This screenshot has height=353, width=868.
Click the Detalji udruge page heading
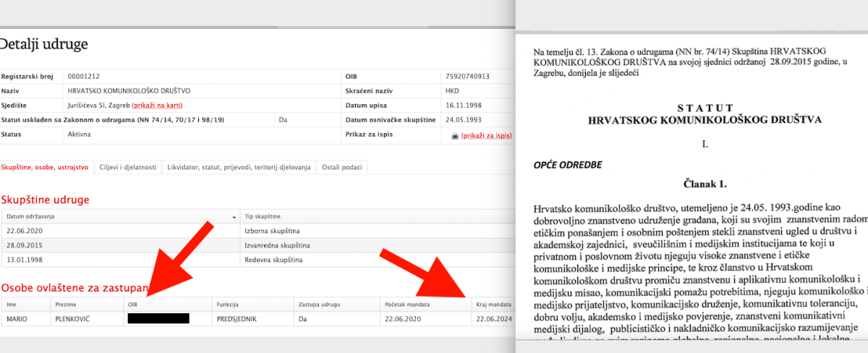tap(43, 44)
